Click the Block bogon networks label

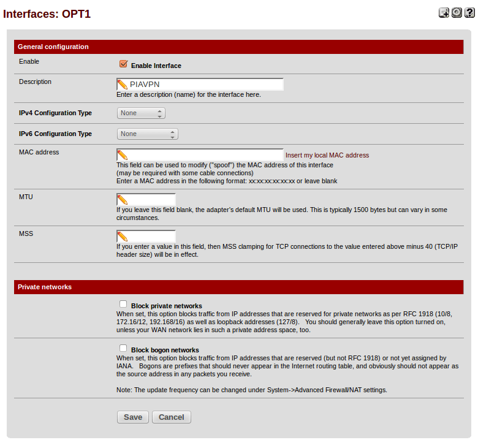(x=165, y=350)
